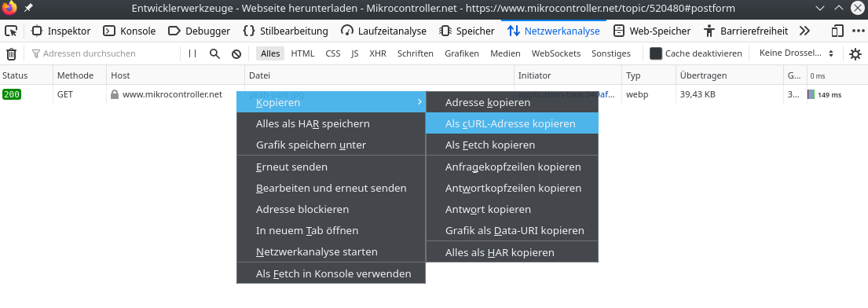Select the Alles filter button
868x308 pixels.
270,53
